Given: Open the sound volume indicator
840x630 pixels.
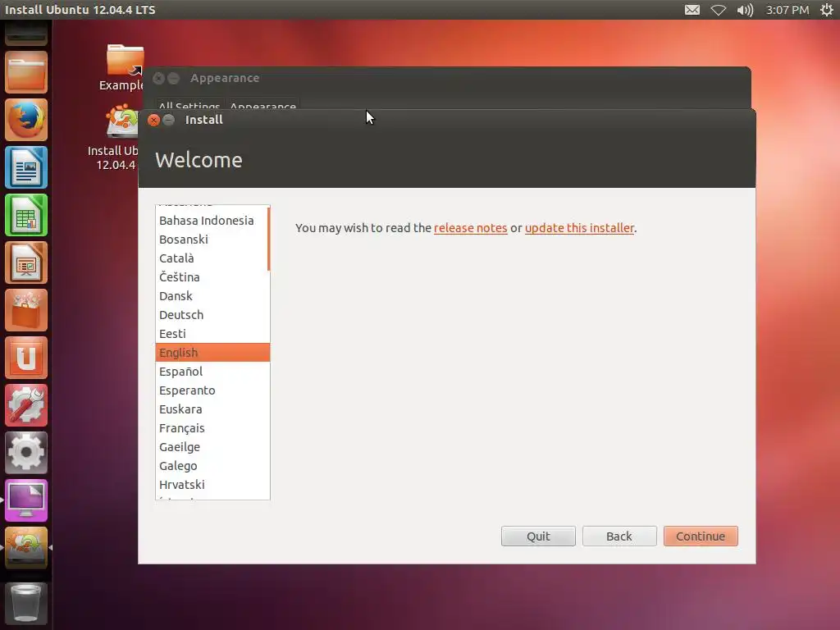Looking at the screenshot, I should coord(745,10).
